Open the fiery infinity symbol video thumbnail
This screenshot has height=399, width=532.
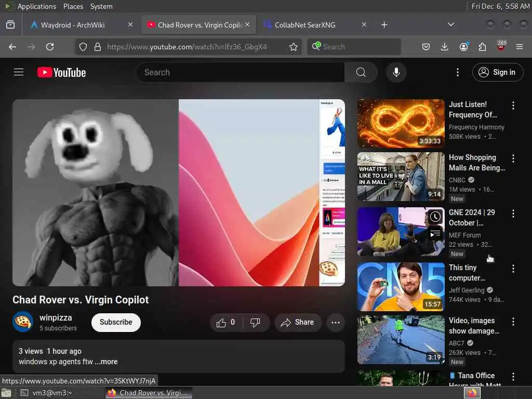[x=401, y=124]
